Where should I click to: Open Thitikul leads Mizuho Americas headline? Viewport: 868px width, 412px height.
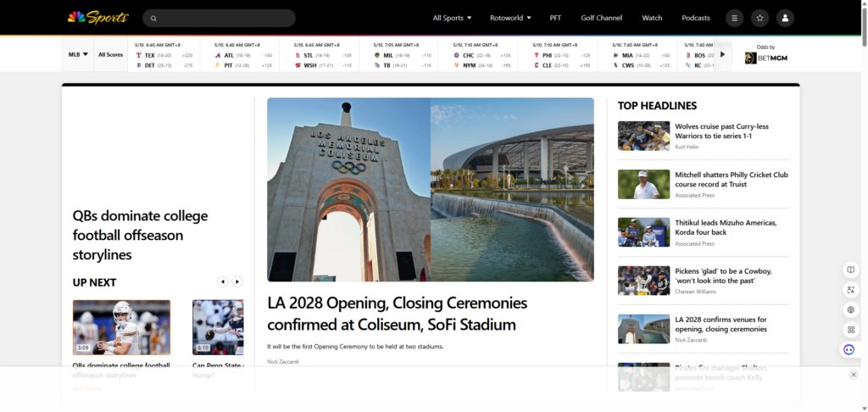(726, 227)
